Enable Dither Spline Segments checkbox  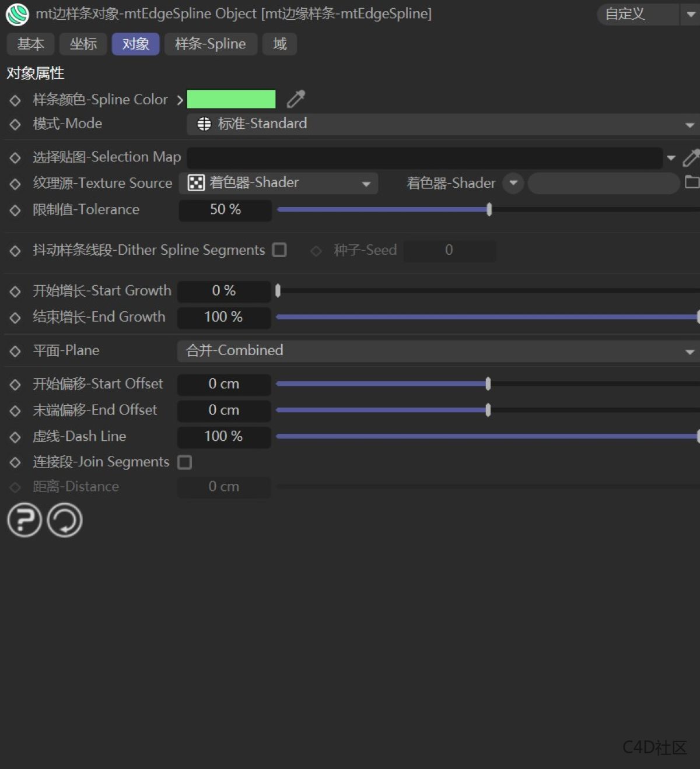pos(279,250)
